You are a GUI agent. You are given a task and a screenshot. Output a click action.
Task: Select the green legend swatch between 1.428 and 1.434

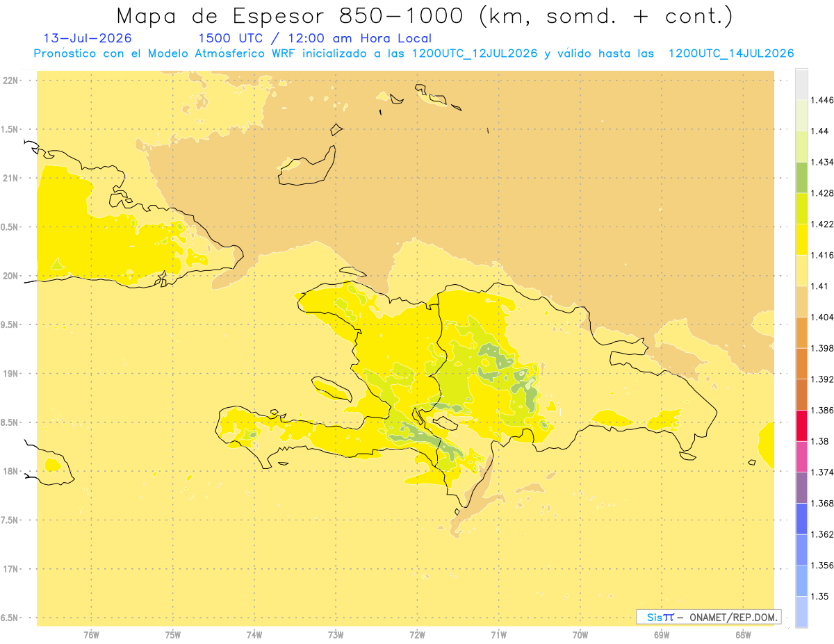pos(801,178)
